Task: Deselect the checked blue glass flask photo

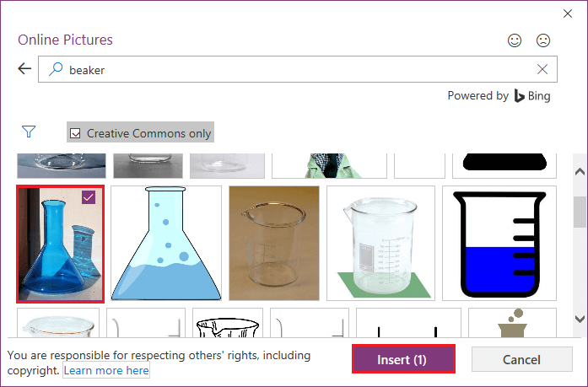Action: click(61, 244)
